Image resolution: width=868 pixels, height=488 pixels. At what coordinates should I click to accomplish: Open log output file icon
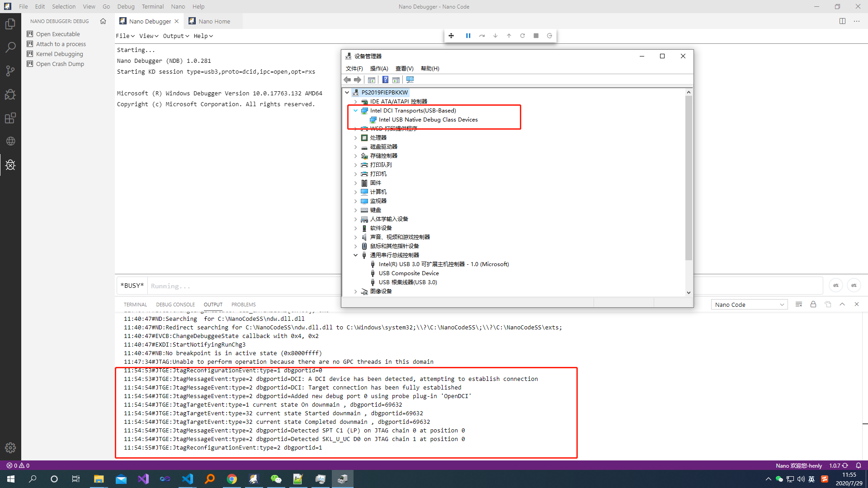pyautogui.click(x=828, y=305)
